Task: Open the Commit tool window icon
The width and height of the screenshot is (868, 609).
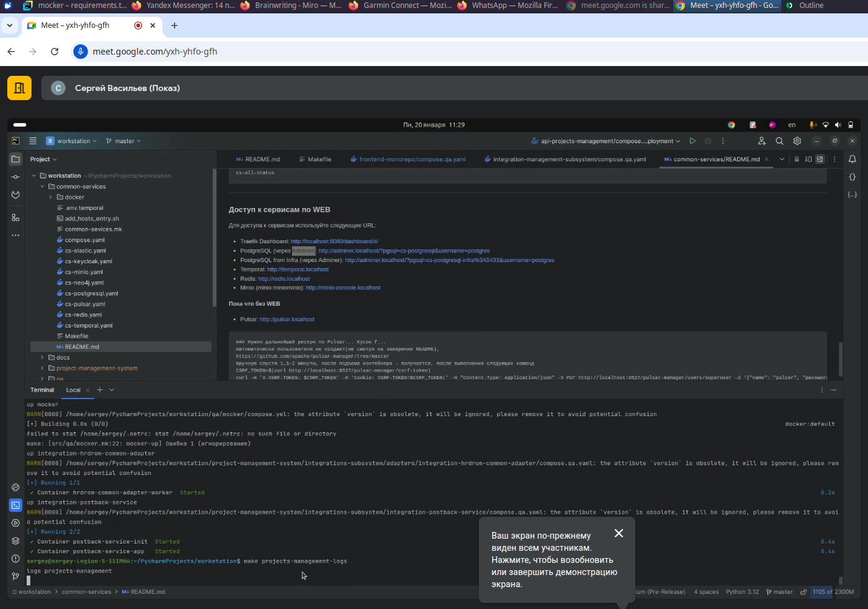Action: (x=16, y=177)
